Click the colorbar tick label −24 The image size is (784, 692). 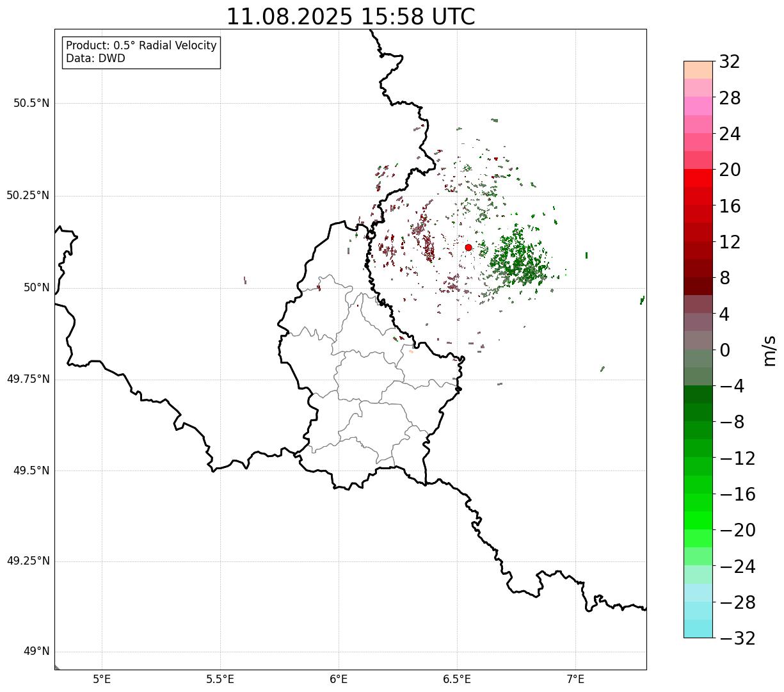click(x=737, y=567)
